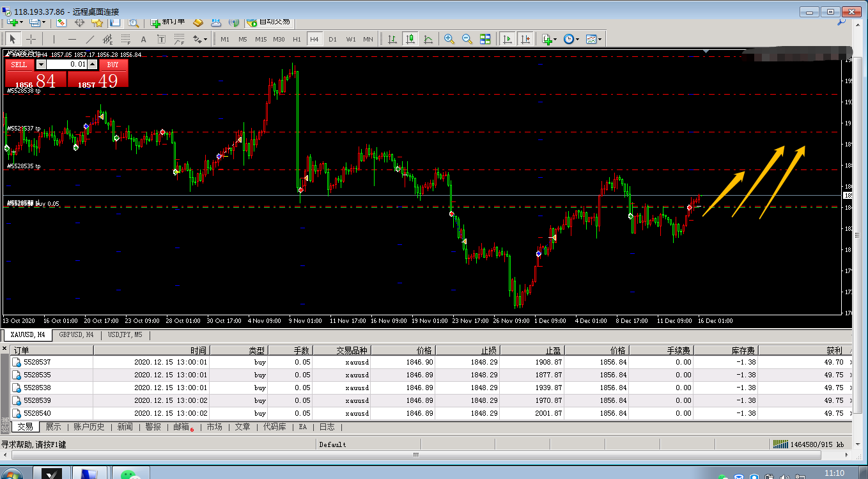
Task: Select order 5528540 row
Action: pos(431,413)
